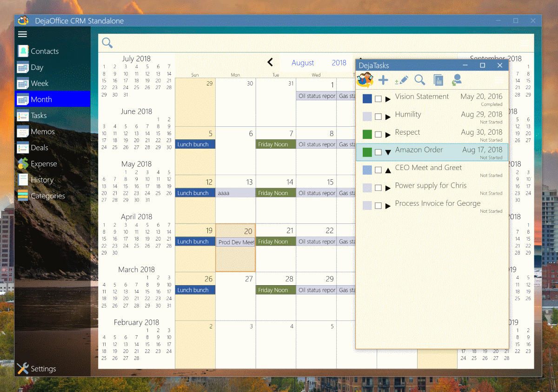Switch to the Month view in sidebar

(x=53, y=99)
